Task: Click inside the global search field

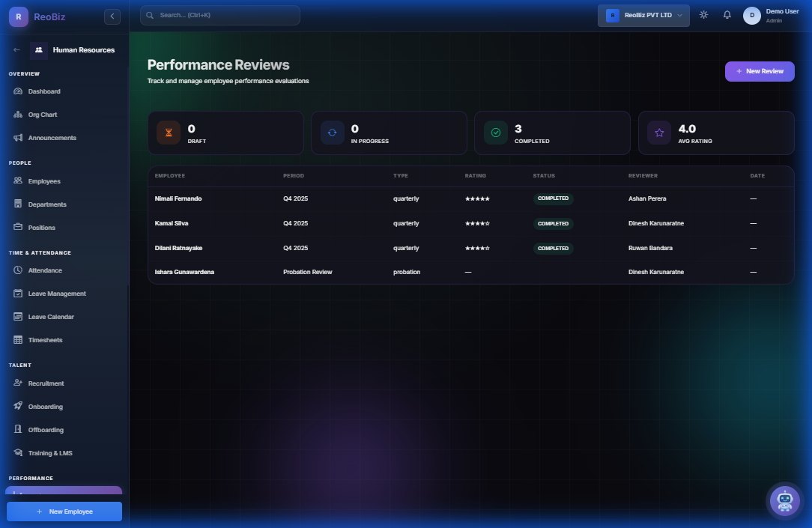Action: point(219,15)
